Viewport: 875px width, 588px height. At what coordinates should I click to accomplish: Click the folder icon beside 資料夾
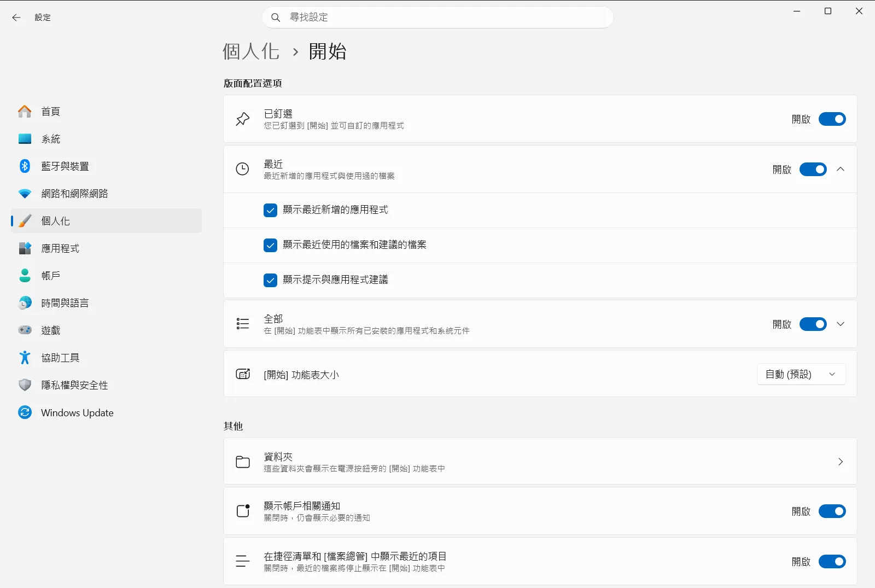click(243, 462)
